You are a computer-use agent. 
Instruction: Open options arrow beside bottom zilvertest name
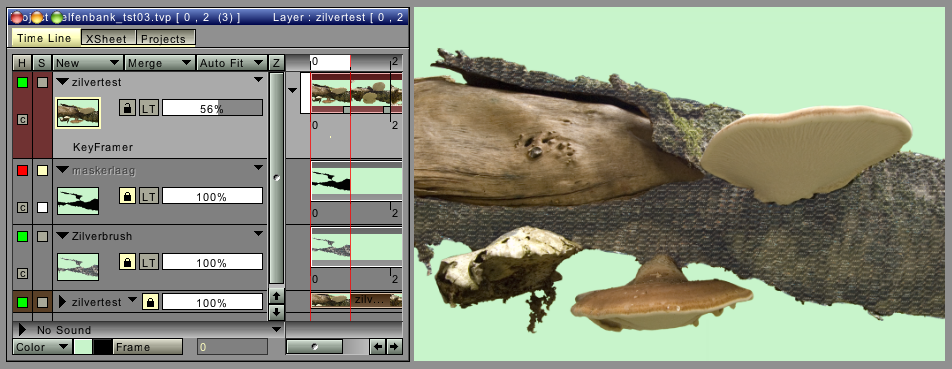pyautogui.click(x=132, y=299)
